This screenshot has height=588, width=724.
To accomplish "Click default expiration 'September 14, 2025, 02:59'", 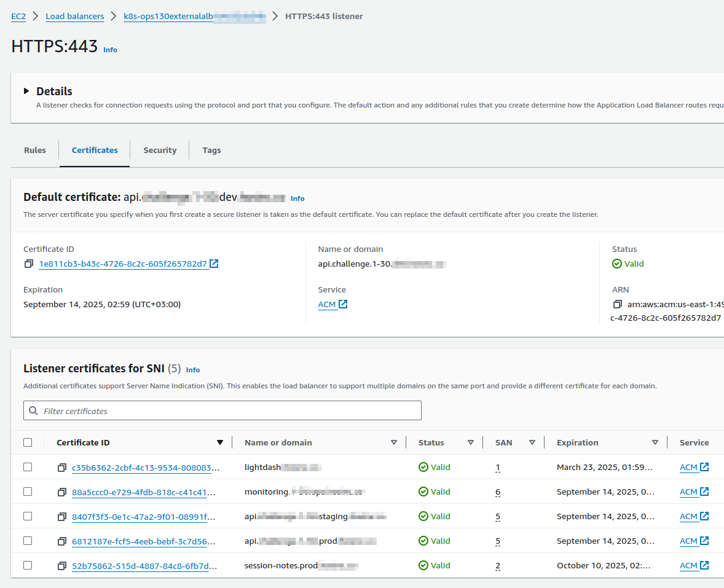I will tap(102, 304).
